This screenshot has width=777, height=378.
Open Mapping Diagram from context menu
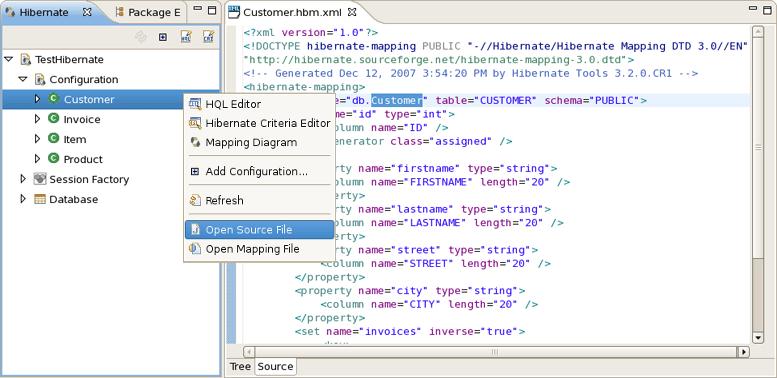pyautogui.click(x=259, y=142)
